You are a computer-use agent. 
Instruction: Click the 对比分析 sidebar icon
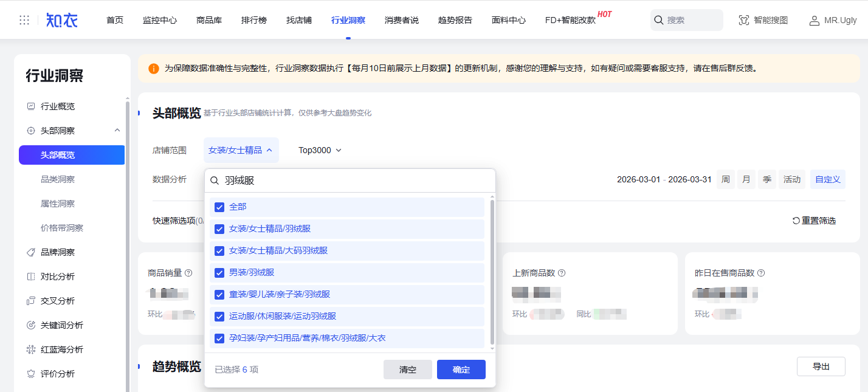pyautogui.click(x=31, y=277)
